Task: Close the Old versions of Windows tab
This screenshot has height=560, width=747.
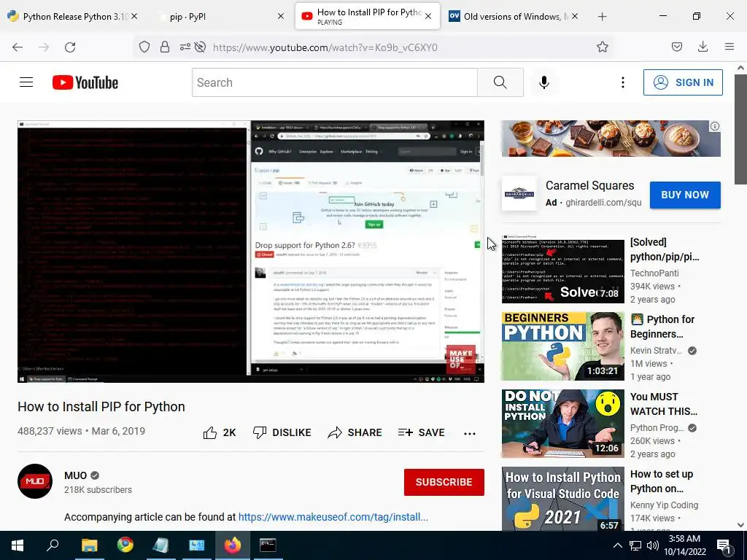Action: click(x=575, y=16)
